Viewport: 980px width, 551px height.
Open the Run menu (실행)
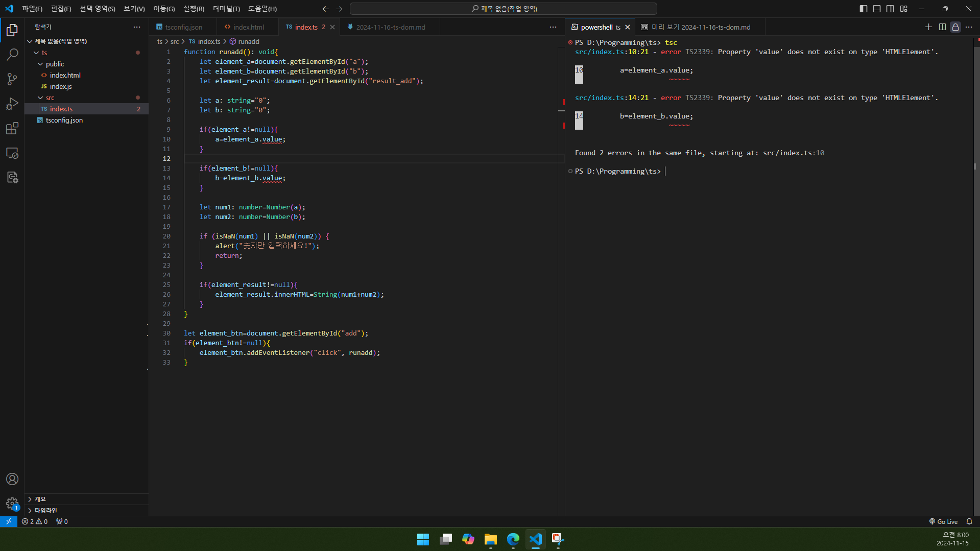tap(194, 9)
